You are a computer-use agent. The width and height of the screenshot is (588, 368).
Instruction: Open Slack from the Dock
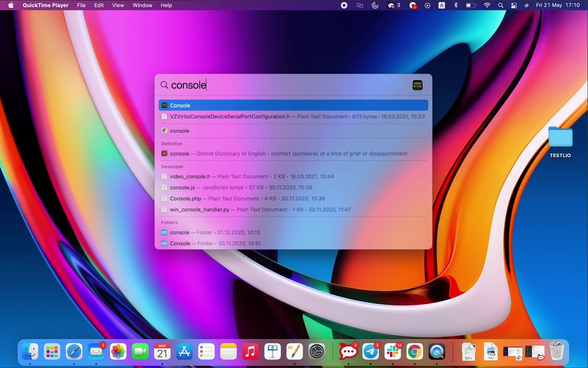pyautogui.click(x=392, y=352)
